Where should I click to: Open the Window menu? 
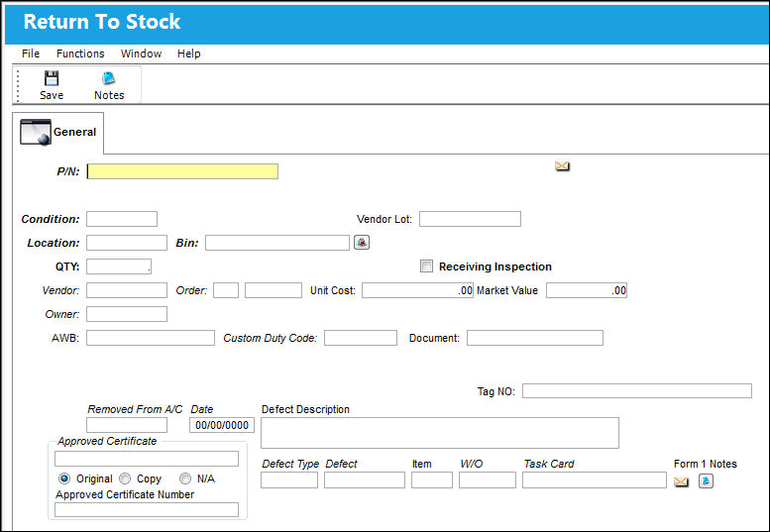(142, 53)
